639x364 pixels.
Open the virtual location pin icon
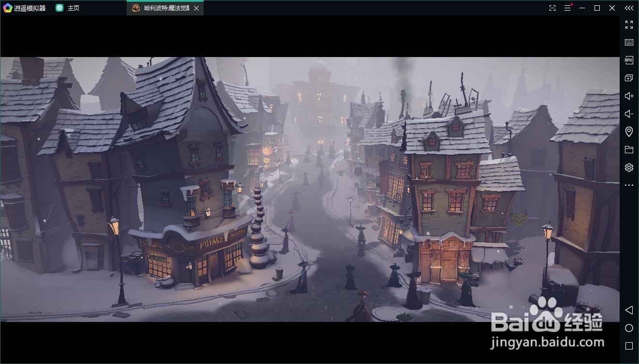point(629,131)
